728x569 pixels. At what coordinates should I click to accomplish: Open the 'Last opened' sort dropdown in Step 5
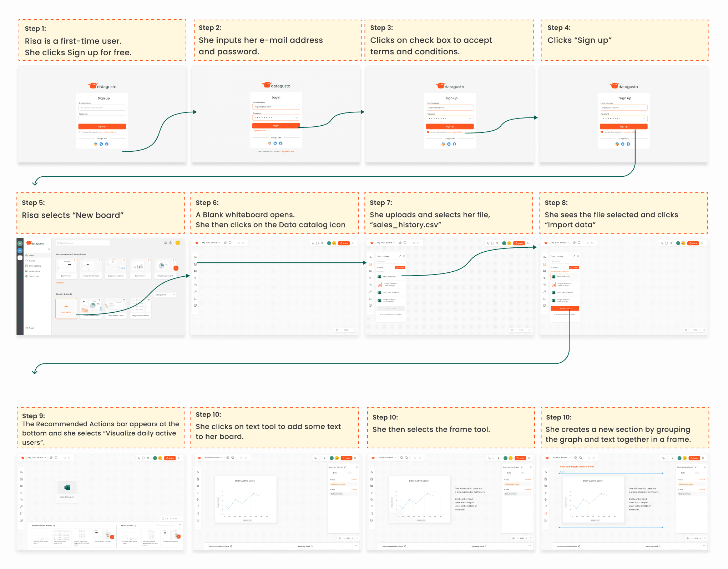point(165,295)
